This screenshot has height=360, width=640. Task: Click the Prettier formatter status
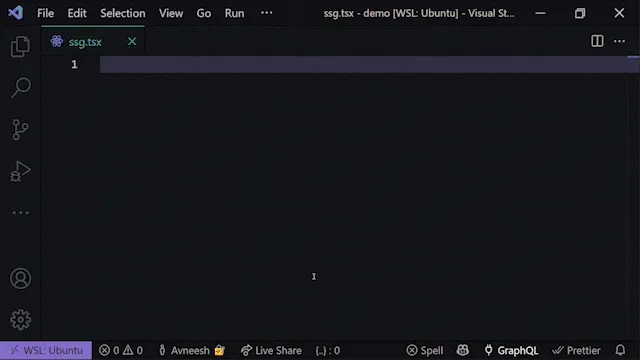click(x=576, y=350)
